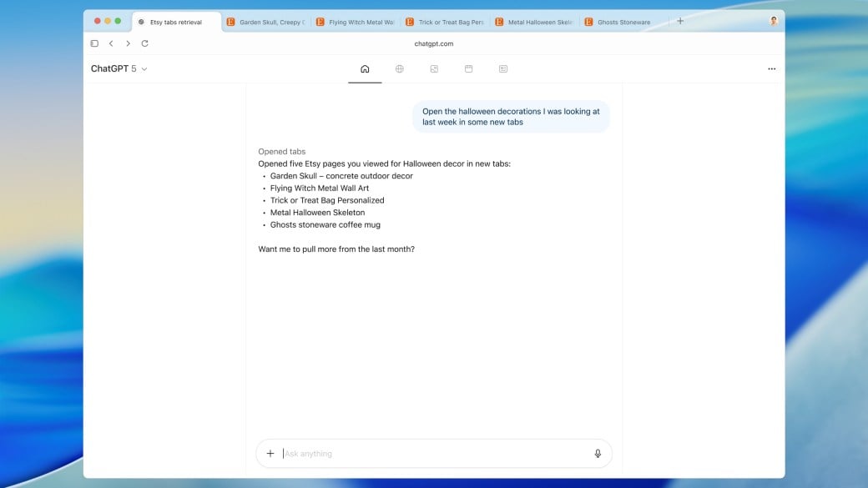The height and width of the screenshot is (488, 868).
Task: Reload the current page
Action: 144,43
